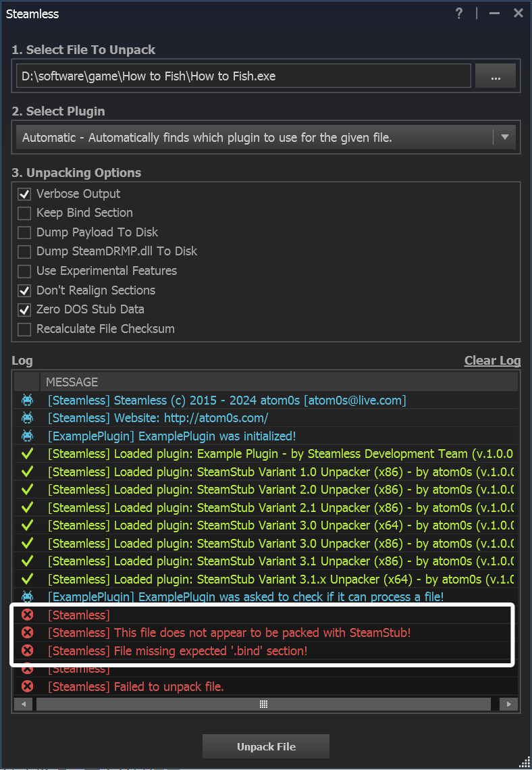532x770 pixels.
Task: Toggle the Verbose Output checkbox
Action: coord(24,194)
